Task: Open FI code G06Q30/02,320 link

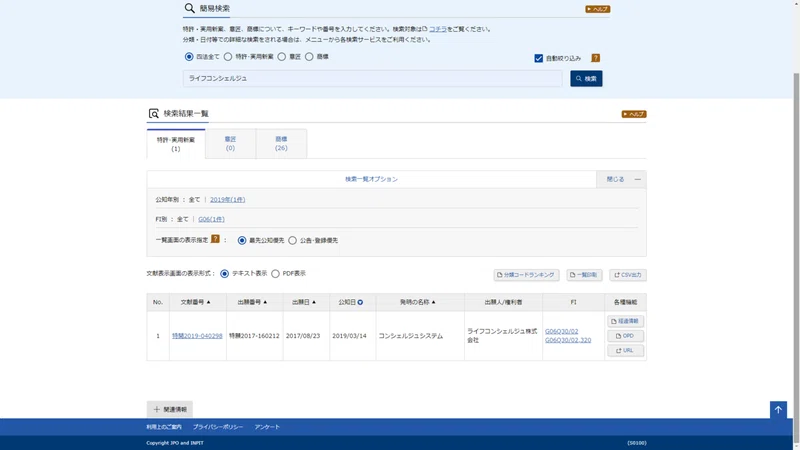Action: pyautogui.click(x=568, y=340)
